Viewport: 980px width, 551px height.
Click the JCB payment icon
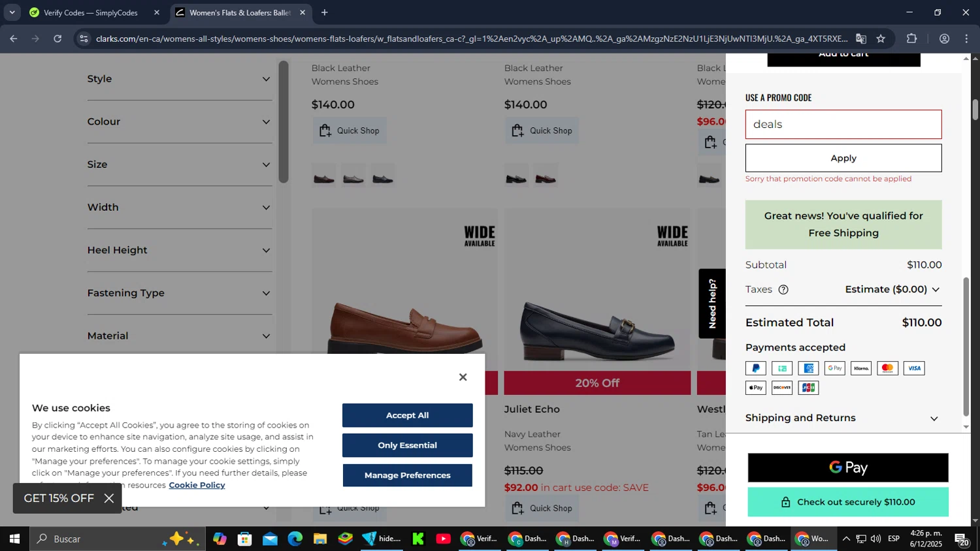[x=808, y=388]
